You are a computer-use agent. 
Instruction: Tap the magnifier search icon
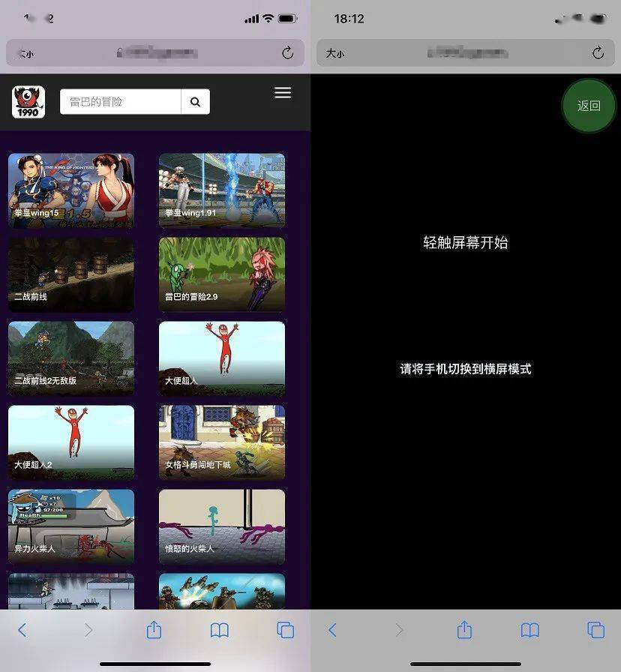point(195,101)
